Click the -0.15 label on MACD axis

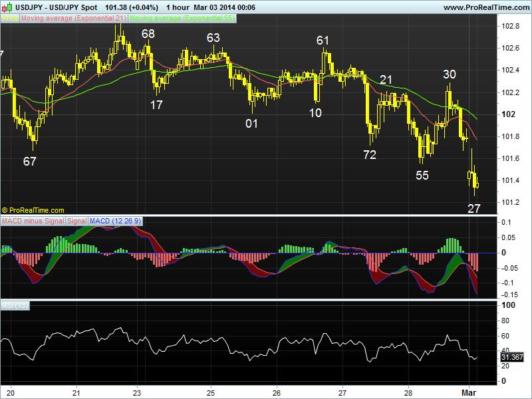(x=509, y=295)
